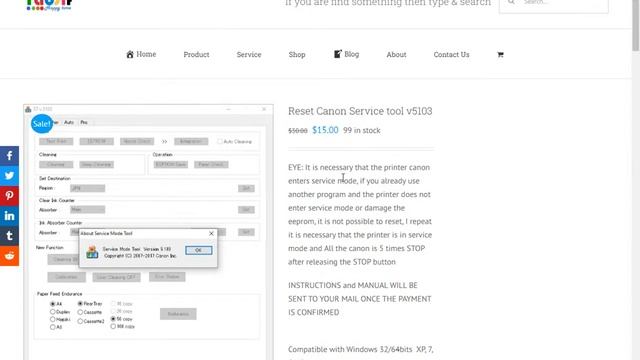The image size is (640, 360).
Task: Share the page on Tumblr
Action: coord(9,236)
